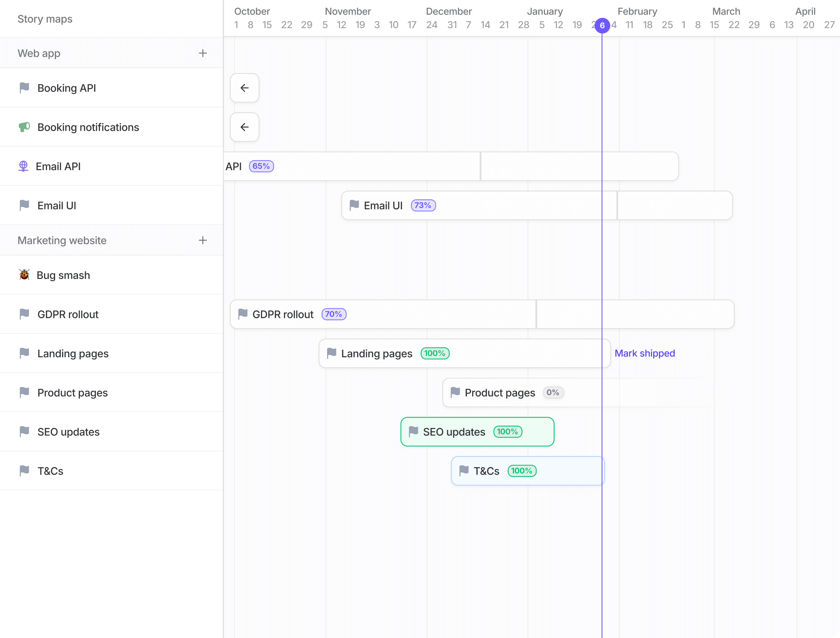The height and width of the screenshot is (638, 840).
Task: Click the purple globe icon beside Email API
Action: click(24, 166)
